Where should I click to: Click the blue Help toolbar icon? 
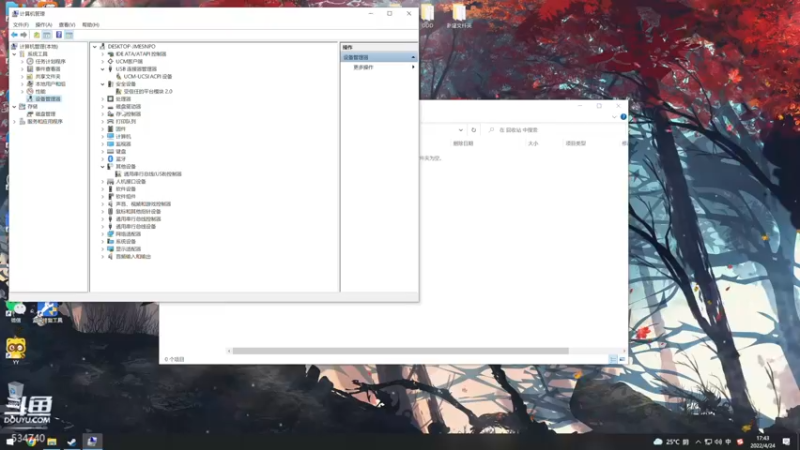click(x=59, y=35)
